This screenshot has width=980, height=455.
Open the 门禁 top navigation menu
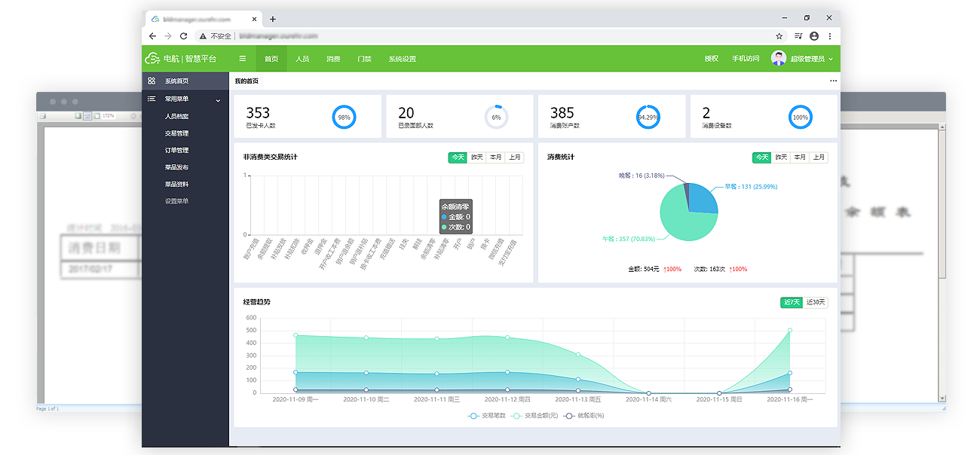pyautogui.click(x=364, y=59)
